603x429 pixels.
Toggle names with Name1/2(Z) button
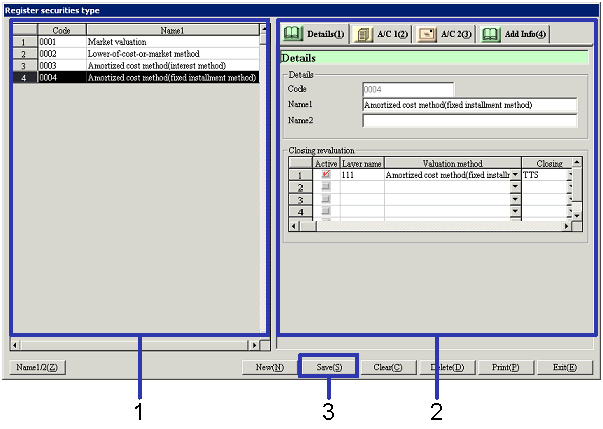coord(38,367)
